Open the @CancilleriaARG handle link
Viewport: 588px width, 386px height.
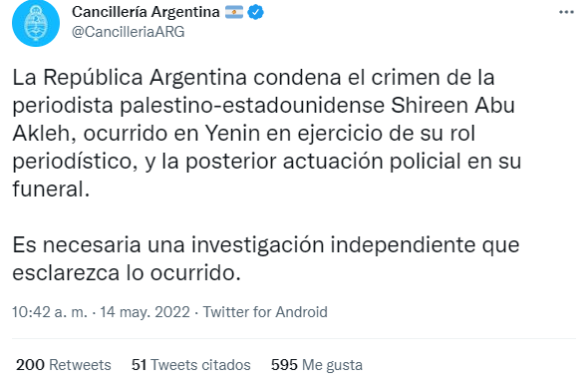pyautogui.click(x=128, y=32)
